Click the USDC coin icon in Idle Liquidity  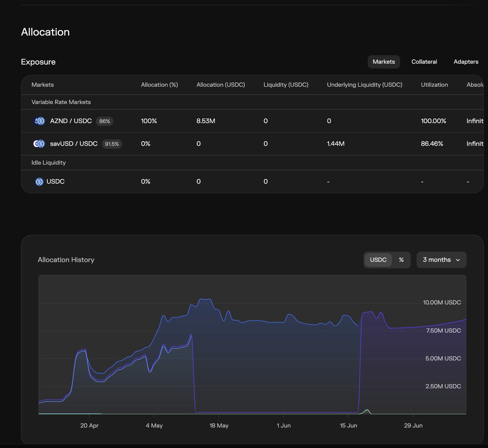tap(39, 182)
